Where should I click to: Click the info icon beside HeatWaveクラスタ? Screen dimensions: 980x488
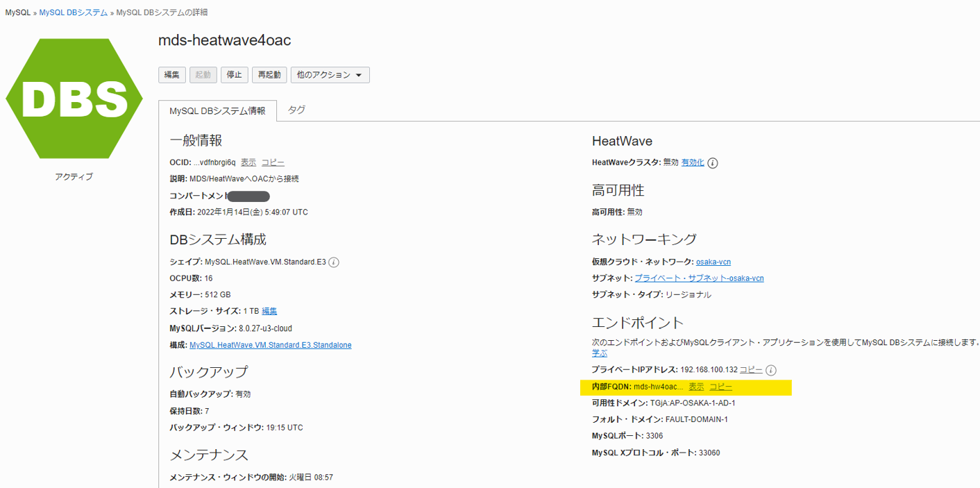[713, 162]
